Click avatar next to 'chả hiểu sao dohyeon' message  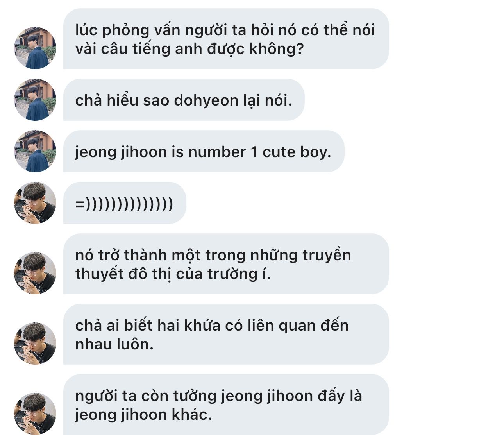coord(35,100)
